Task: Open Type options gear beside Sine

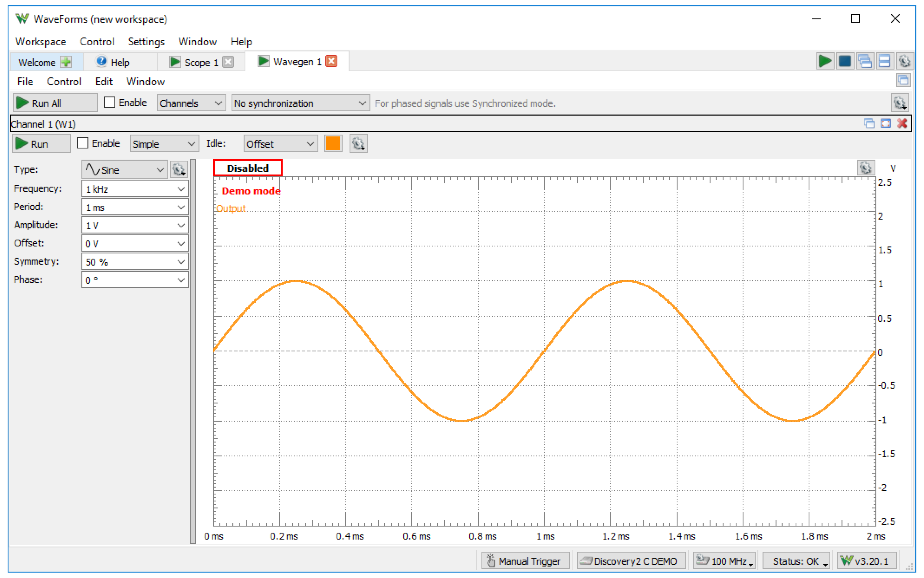Action: 179,169
